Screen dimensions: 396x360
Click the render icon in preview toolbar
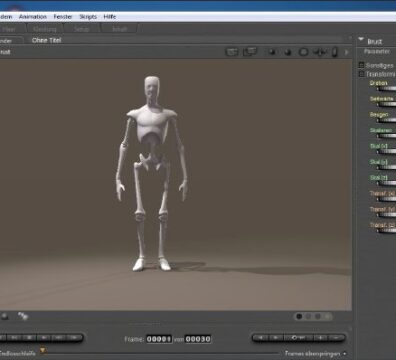tap(232, 52)
